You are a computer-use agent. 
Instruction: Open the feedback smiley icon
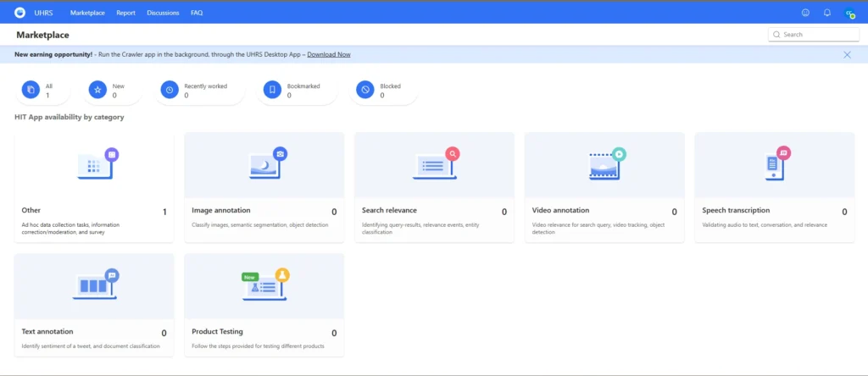coord(805,12)
